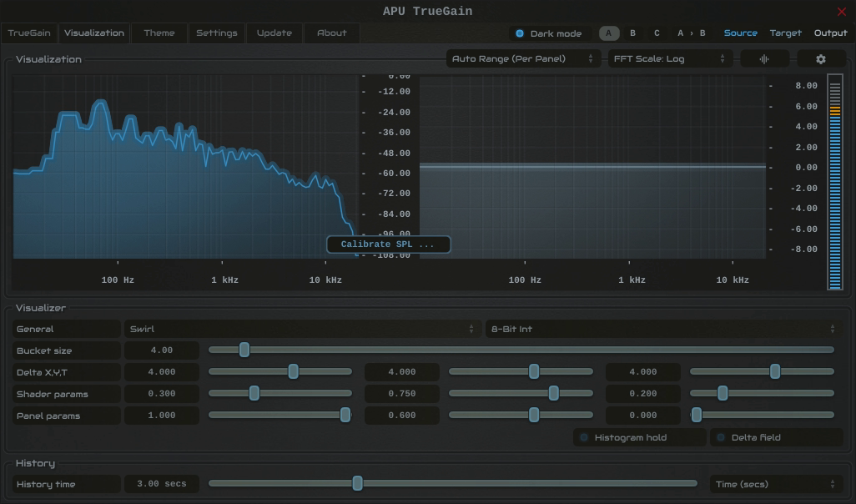Open the Time (secs) history dropdown
856x504 pixels.
pyautogui.click(x=776, y=484)
